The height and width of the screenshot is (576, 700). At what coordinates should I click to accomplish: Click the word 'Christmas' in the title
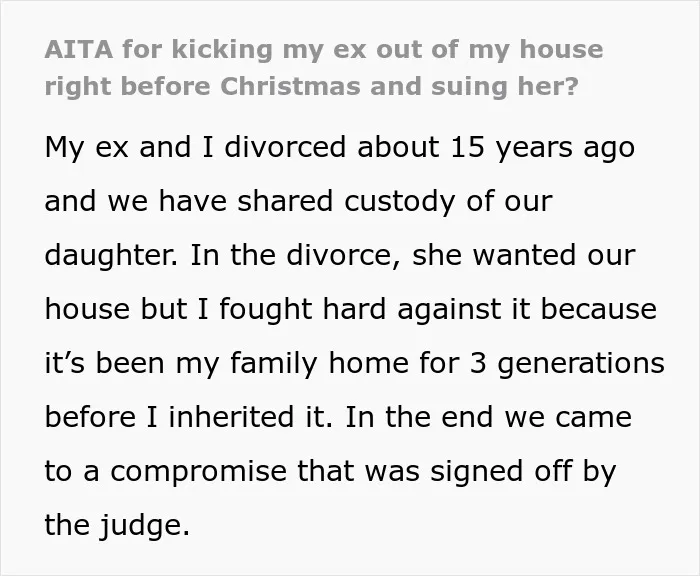click(x=290, y=86)
